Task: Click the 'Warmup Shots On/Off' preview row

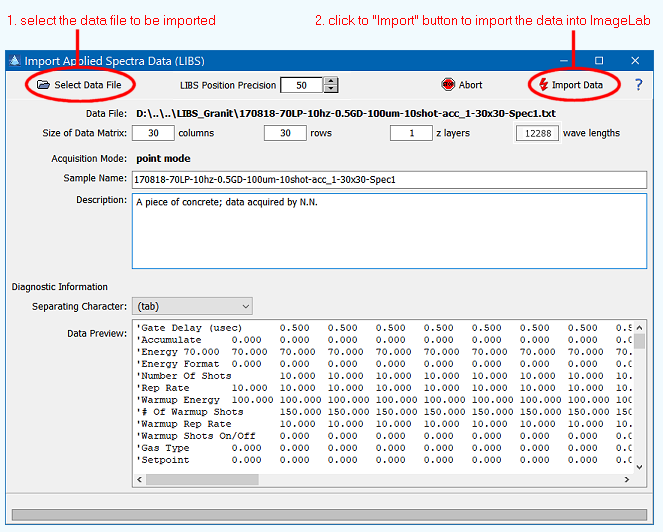Action: click(384, 436)
